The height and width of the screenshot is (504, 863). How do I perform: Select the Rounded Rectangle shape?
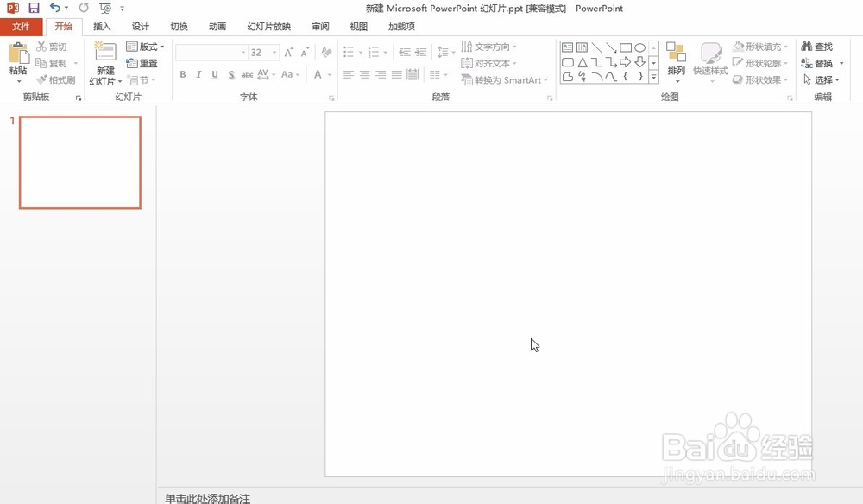568,62
